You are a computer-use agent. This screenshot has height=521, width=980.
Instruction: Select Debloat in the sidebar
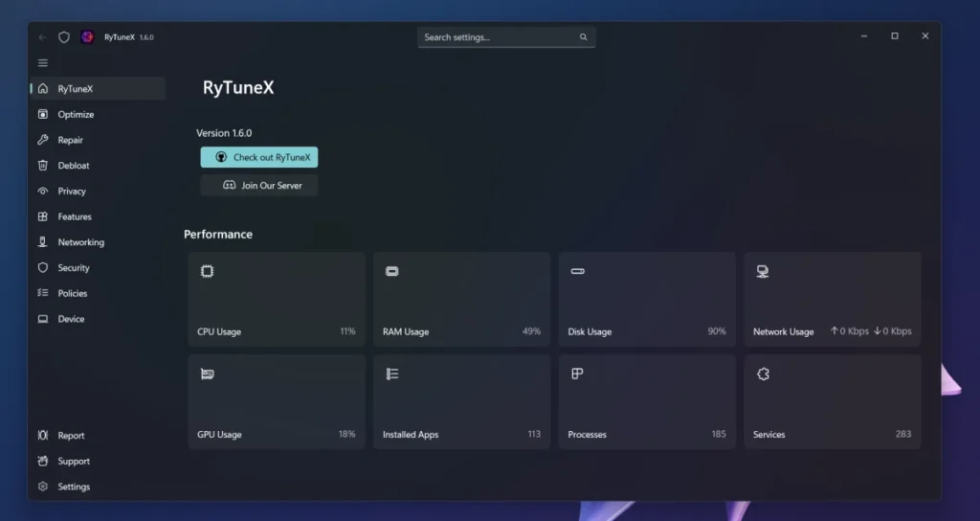99,166
